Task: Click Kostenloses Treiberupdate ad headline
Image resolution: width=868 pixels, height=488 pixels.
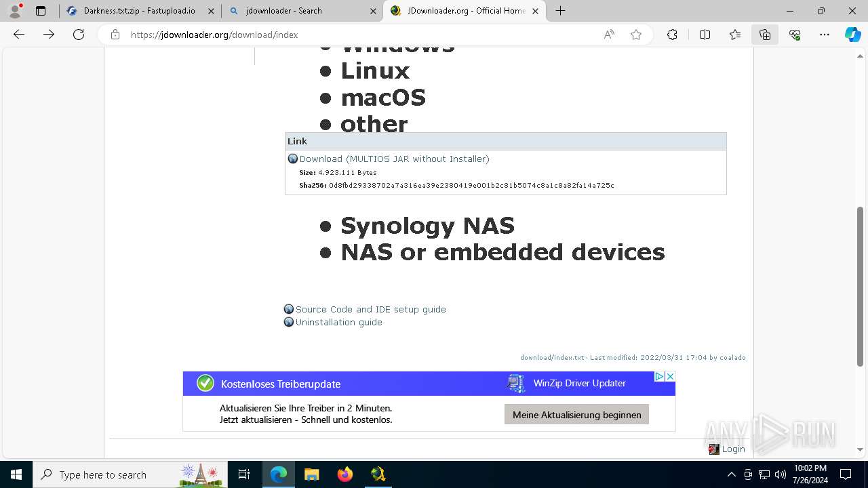Action: pyautogui.click(x=281, y=384)
